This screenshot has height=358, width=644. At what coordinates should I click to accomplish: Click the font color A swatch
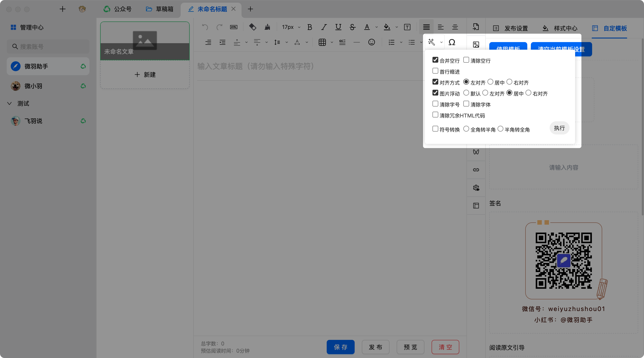pyautogui.click(x=367, y=27)
